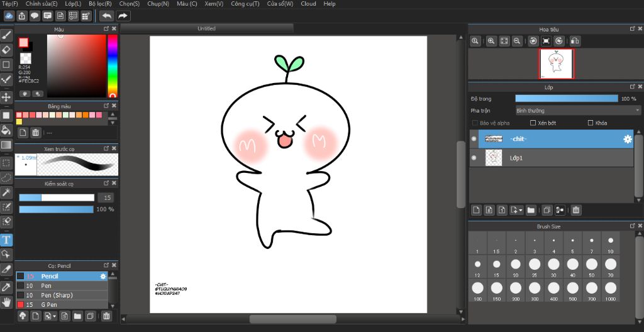Delete brush with trash icon in brush panel
This screenshot has width=644, height=332.
pos(106,316)
